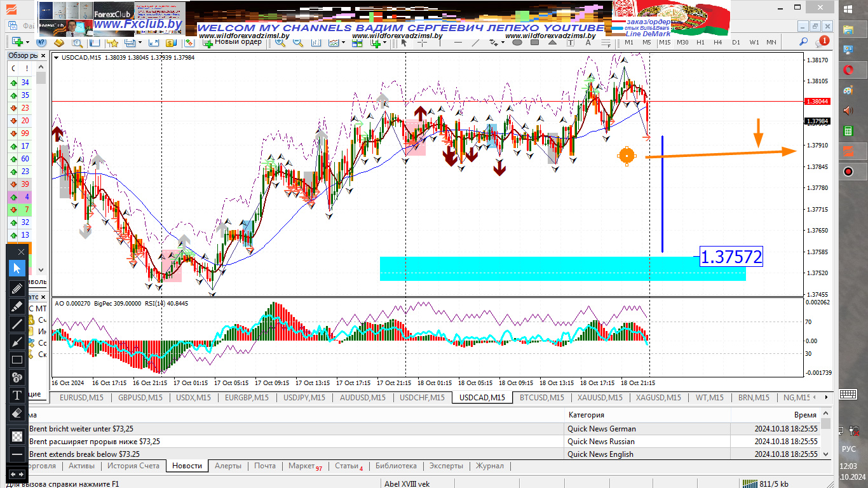Expand USDCAD,M15 chart title arrow
The height and width of the screenshot is (488, 868).
pyautogui.click(x=57, y=58)
